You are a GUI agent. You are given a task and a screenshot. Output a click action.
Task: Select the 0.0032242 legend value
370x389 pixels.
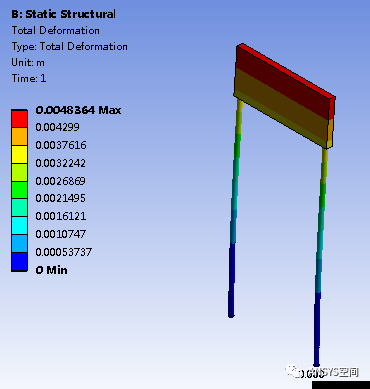(x=61, y=163)
